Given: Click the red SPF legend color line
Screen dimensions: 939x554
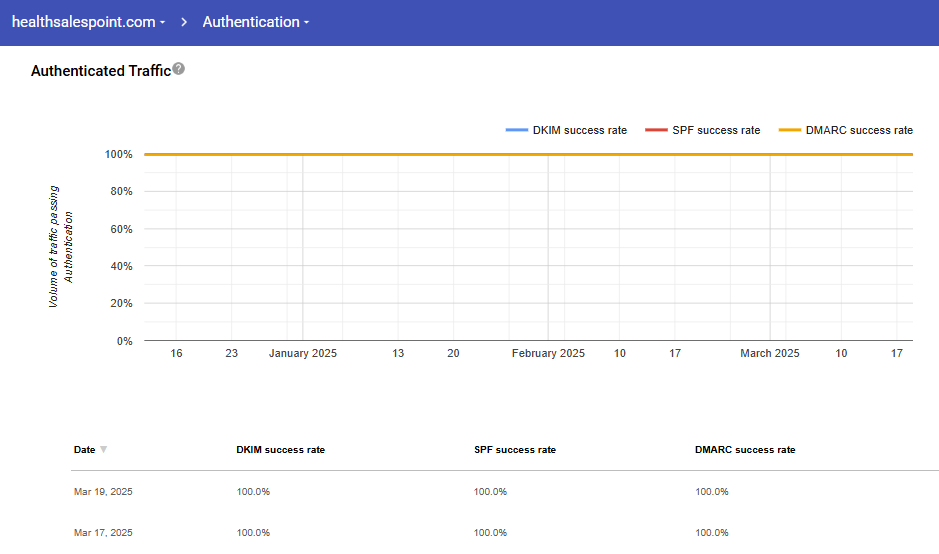Looking at the screenshot, I should pyautogui.click(x=656, y=130).
